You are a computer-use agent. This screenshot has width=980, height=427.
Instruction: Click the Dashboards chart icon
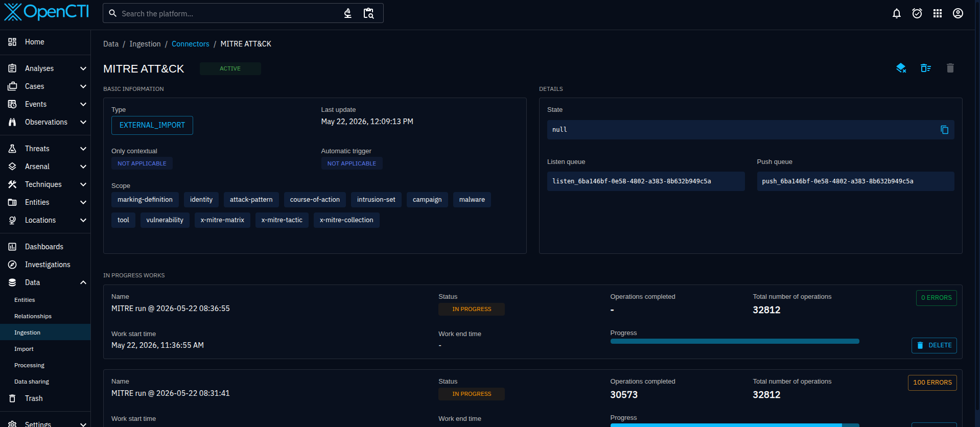pos(12,247)
